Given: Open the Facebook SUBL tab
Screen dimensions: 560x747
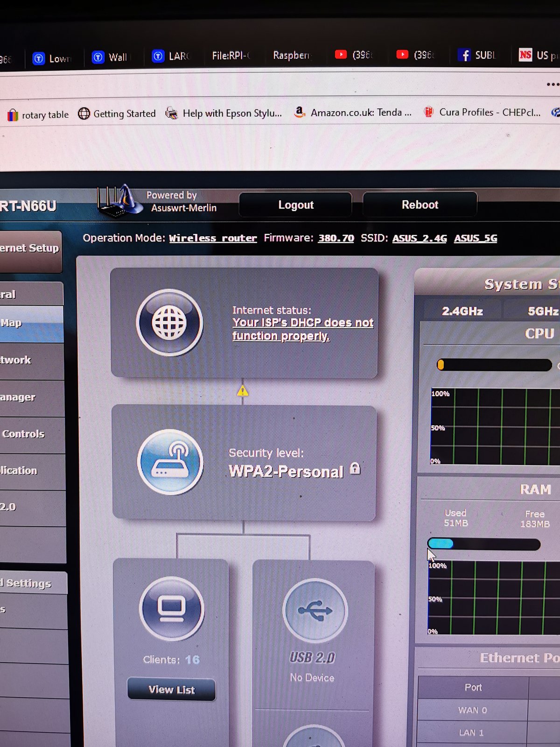Looking at the screenshot, I should pos(476,55).
